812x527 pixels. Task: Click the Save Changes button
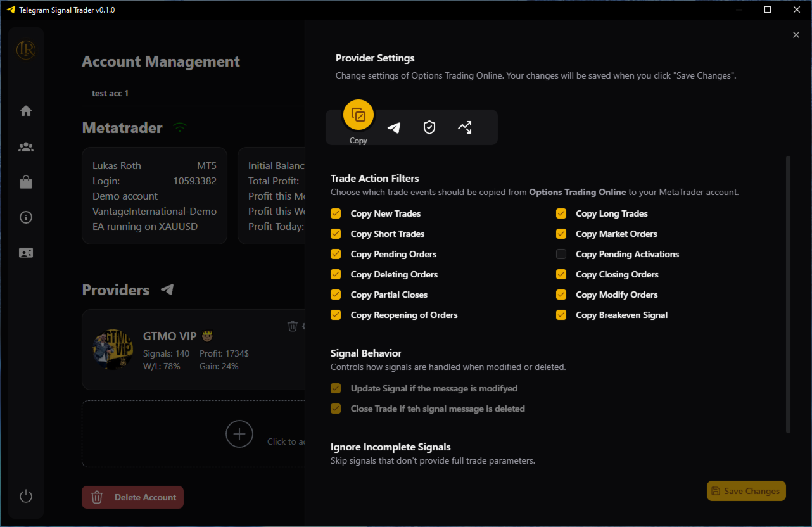(746, 491)
